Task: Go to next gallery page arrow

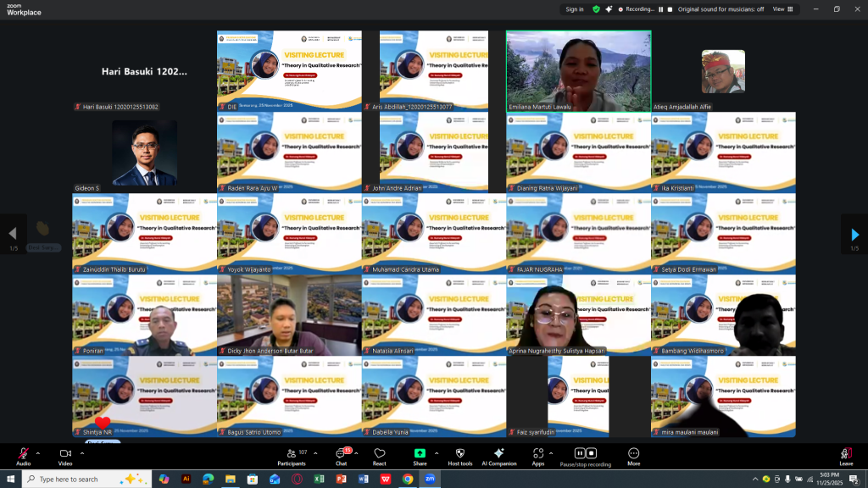Action: pyautogui.click(x=854, y=235)
